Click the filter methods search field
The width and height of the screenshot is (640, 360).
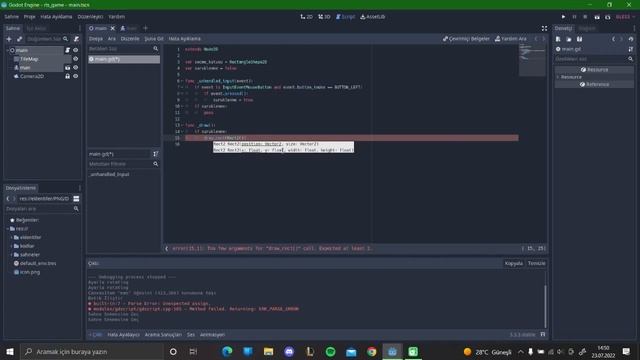pyautogui.click(x=124, y=164)
